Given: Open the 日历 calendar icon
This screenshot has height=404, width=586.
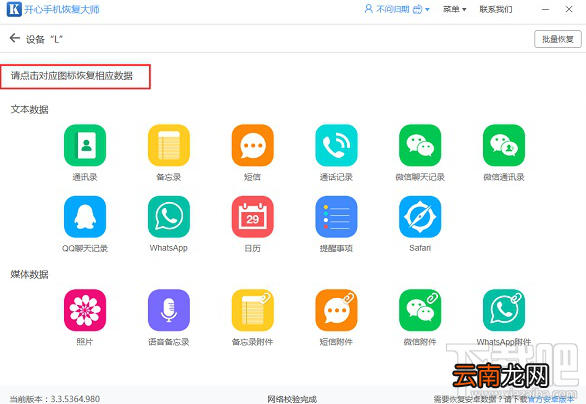Looking at the screenshot, I should 253,217.
